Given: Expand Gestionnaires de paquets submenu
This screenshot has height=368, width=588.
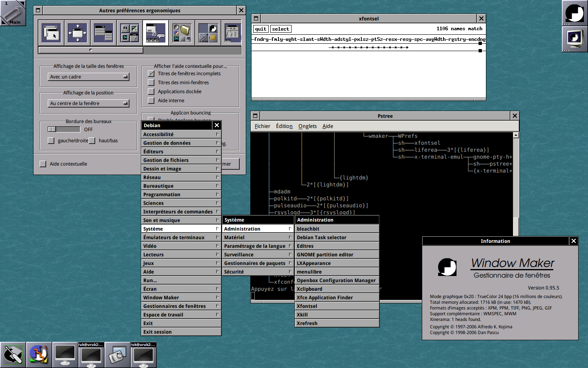Looking at the screenshot, I should tap(258, 263).
